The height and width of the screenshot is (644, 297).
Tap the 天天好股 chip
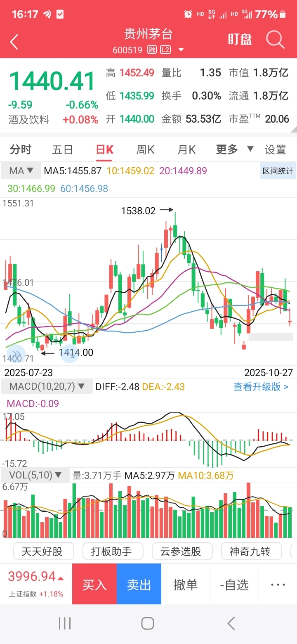[x=44, y=551]
